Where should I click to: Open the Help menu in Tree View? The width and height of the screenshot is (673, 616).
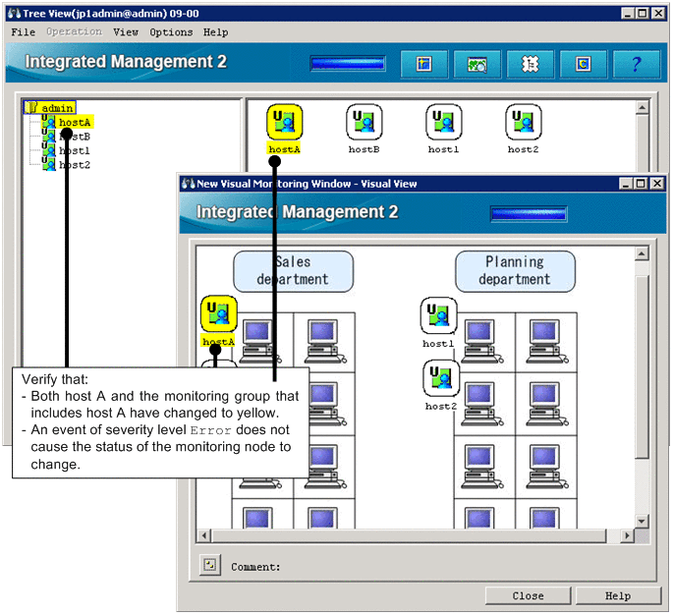pos(215,32)
